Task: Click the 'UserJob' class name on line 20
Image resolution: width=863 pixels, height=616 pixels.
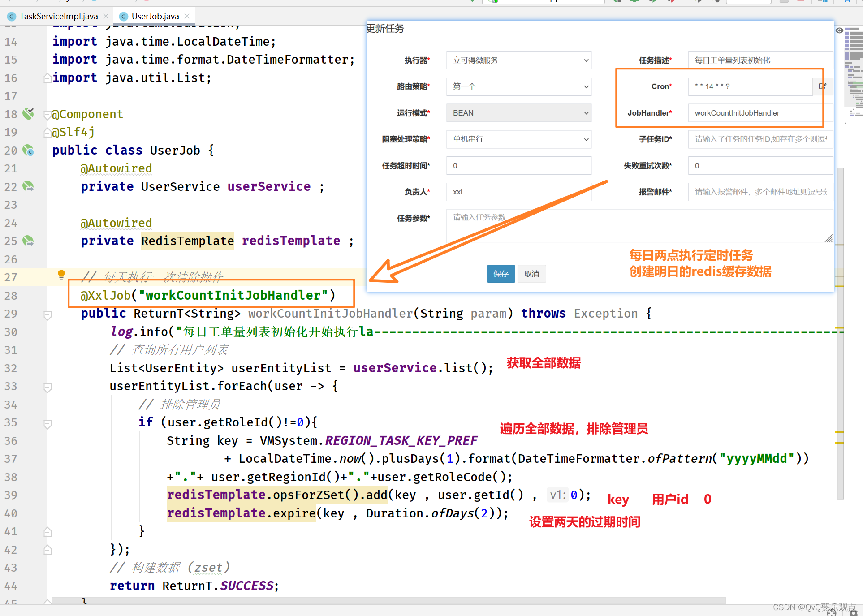Action: coord(175,151)
